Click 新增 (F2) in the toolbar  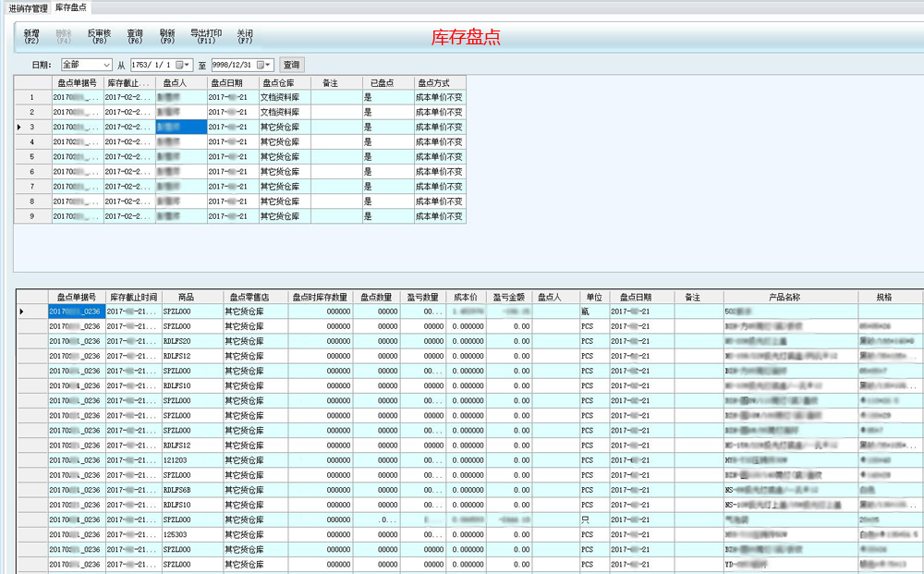[31, 37]
